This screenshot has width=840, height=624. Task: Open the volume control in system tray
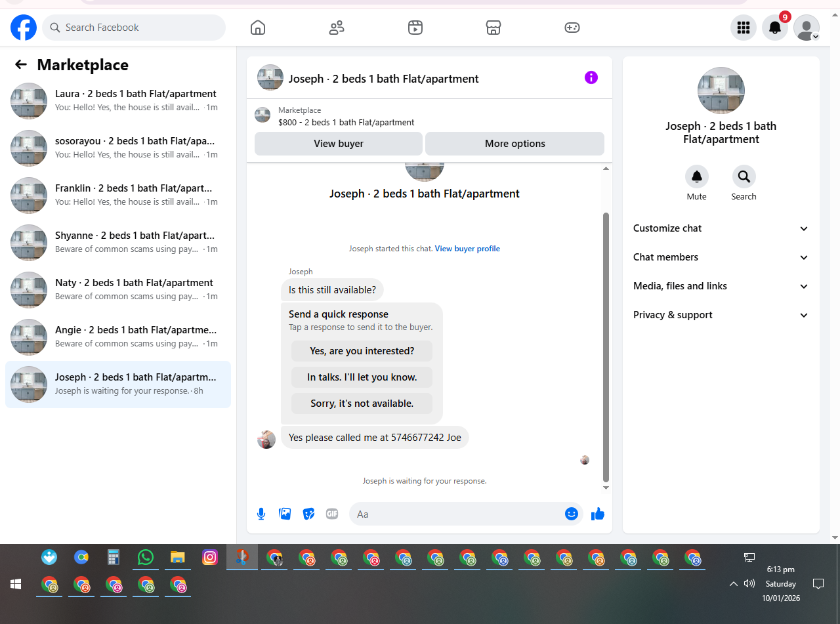(749, 583)
